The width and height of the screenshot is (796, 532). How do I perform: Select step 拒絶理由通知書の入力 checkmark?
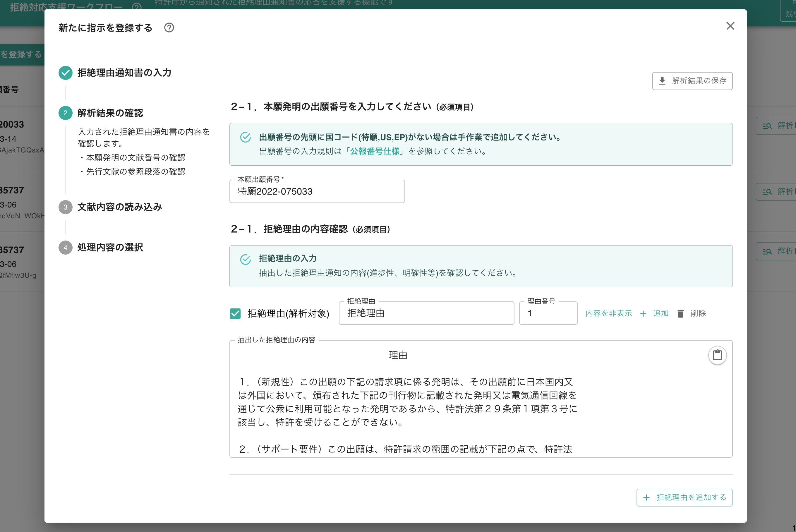[66, 73]
